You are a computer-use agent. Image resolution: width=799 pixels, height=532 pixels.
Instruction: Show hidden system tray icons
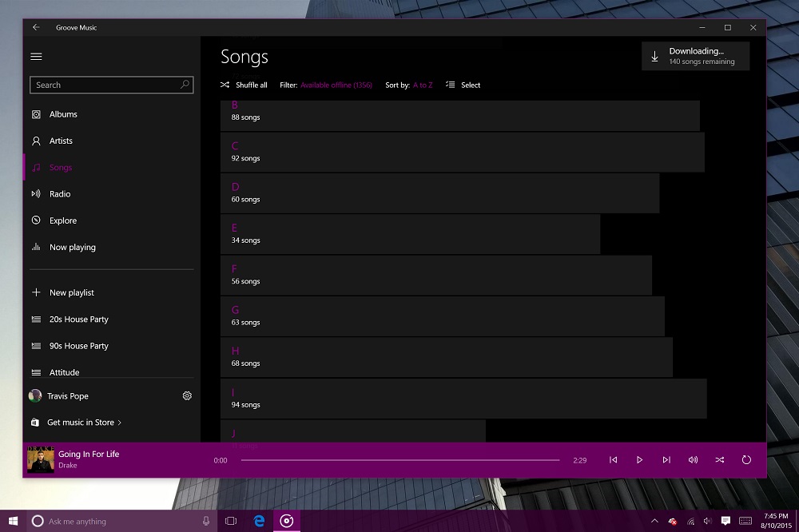point(655,521)
